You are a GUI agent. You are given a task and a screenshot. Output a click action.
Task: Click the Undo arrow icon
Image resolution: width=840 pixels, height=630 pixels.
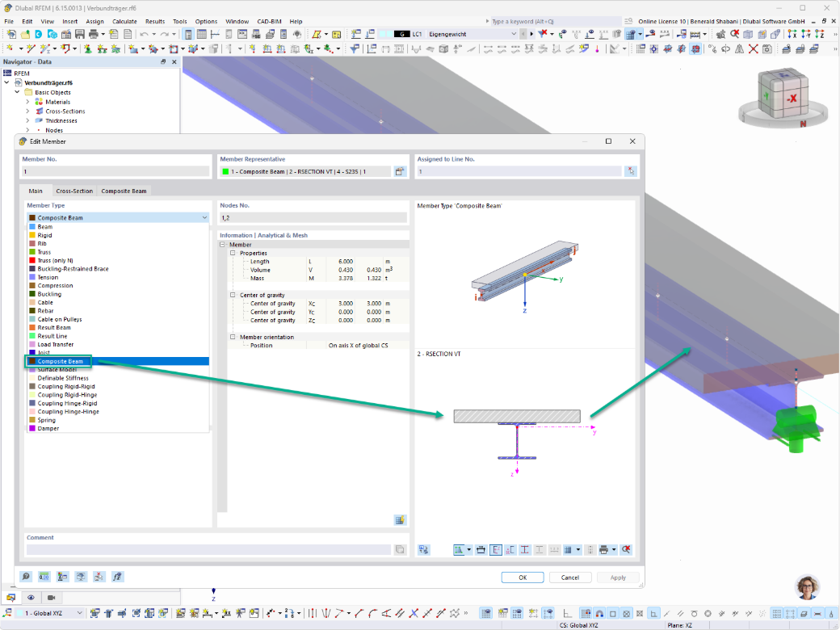pos(144,34)
